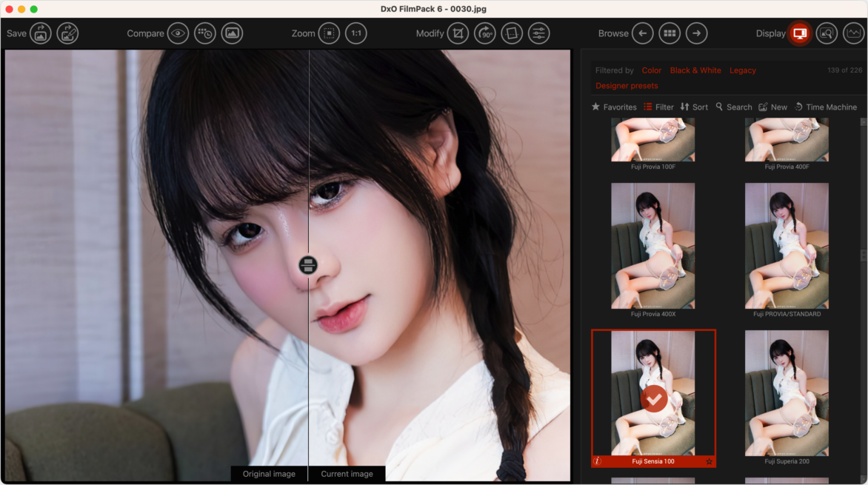Viewport: 868px width, 485px height.
Task: Click the Compare toolbar label
Action: point(146,33)
